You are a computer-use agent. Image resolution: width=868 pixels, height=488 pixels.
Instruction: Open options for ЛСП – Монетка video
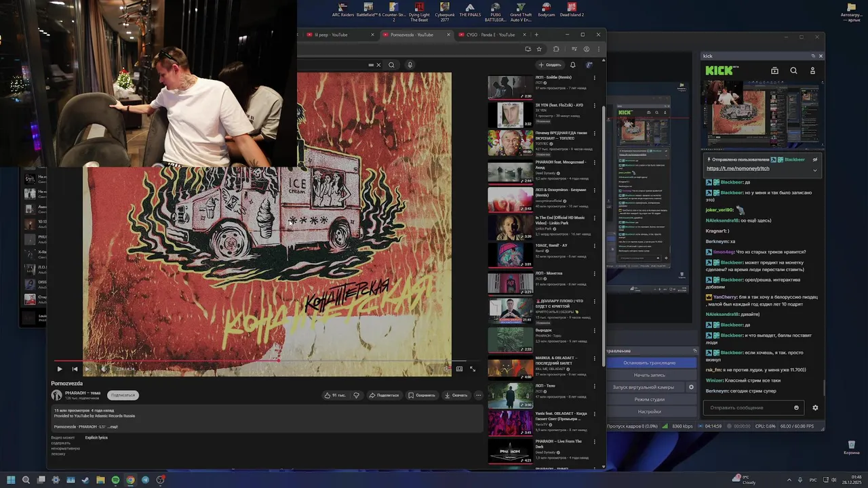[595, 274]
